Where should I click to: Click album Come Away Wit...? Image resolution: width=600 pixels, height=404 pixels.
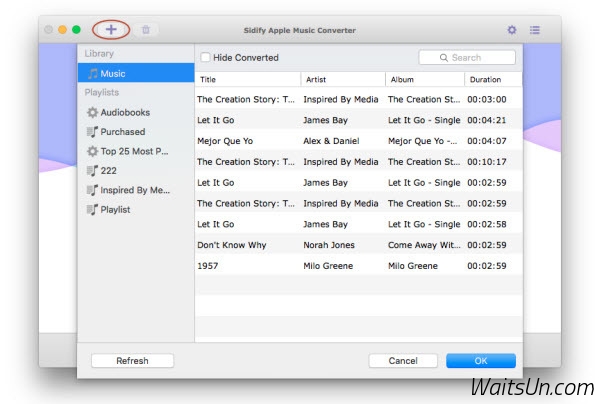424,245
